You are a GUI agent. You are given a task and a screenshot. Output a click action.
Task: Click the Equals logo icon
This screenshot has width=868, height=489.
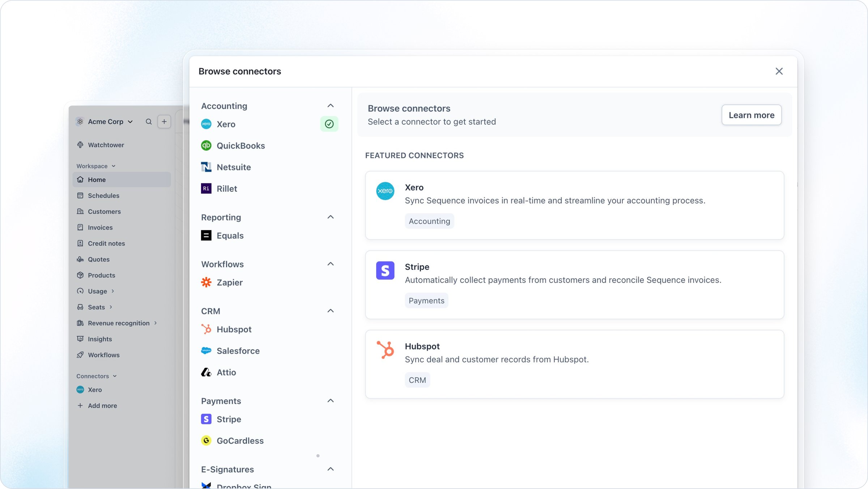[206, 235]
